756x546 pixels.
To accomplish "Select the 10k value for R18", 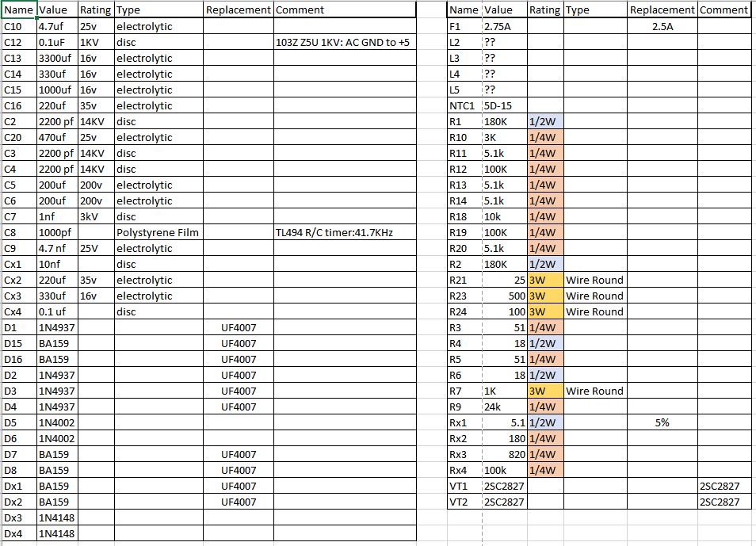I will 505,216.
